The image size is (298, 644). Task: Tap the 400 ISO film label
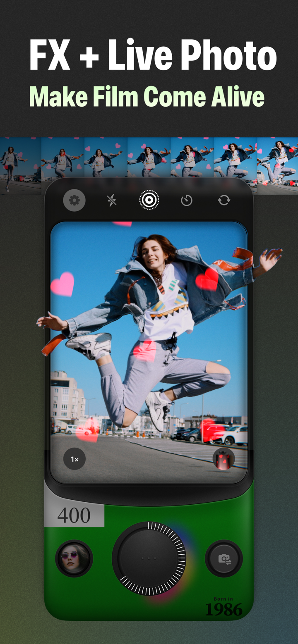tap(74, 515)
